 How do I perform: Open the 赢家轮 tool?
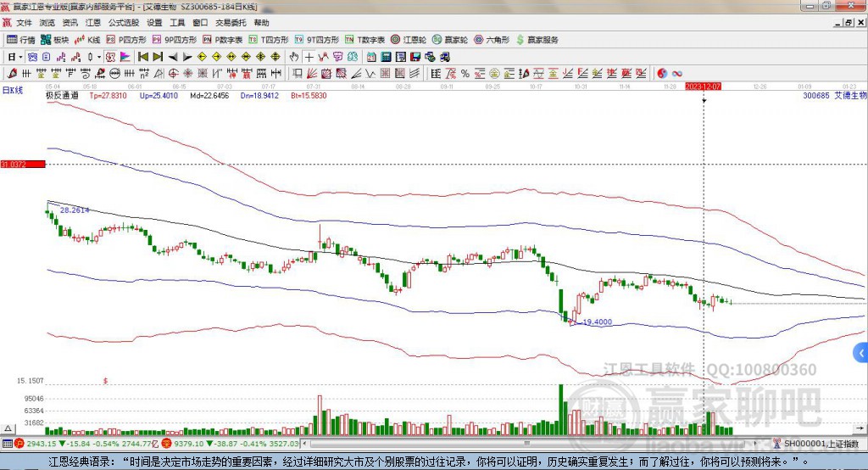point(450,40)
